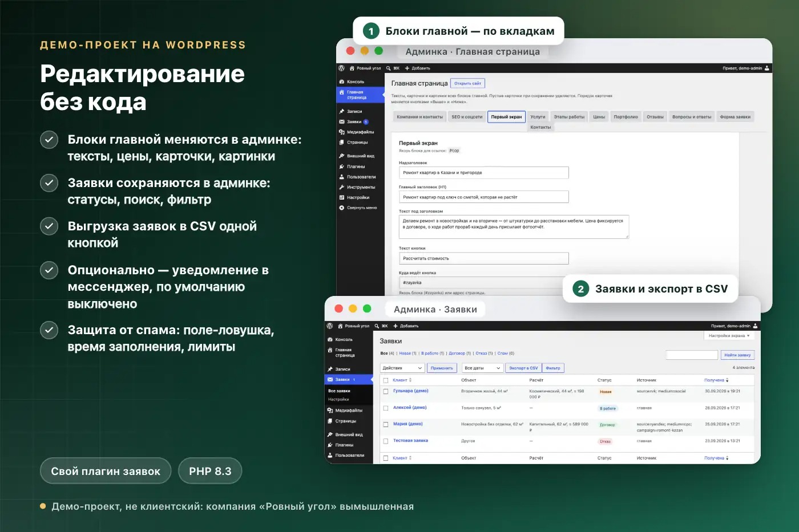The width and height of the screenshot is (799, 532).
Task: Tick the checkbox for Тестовая заявка row
Action: [x=386, y=441]
